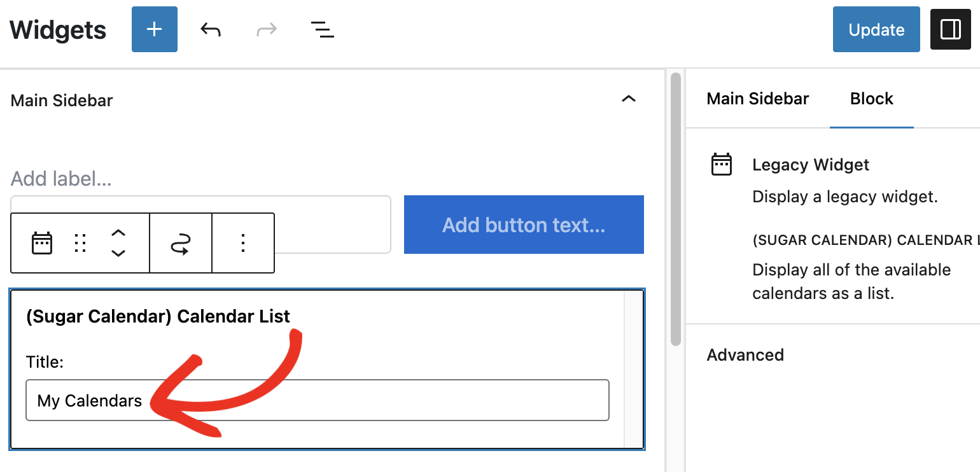Toggle the settings sidebar panel
980x472 pixels.
click(x=951, y=29)
